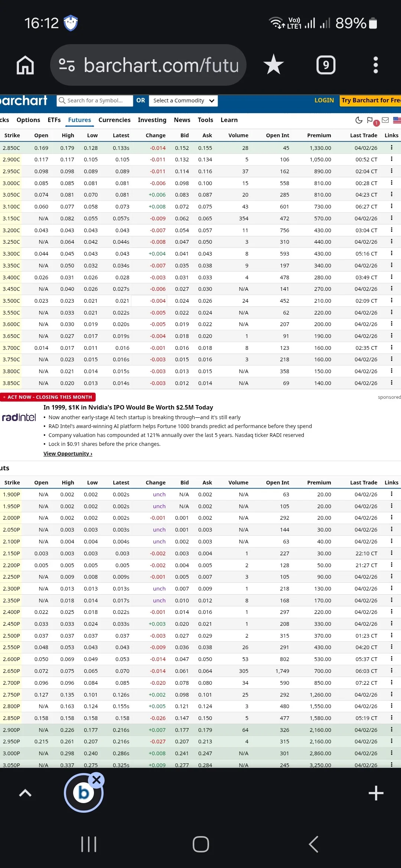The image size is (401, 868).
Task: Sort calls table by Strike header
Action: coord(12,135)
